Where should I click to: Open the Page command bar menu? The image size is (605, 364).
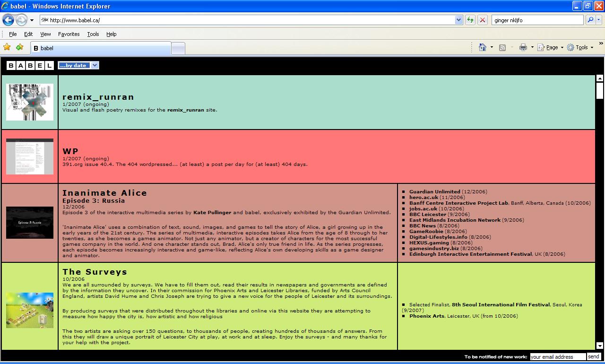[x=550, y=47]
